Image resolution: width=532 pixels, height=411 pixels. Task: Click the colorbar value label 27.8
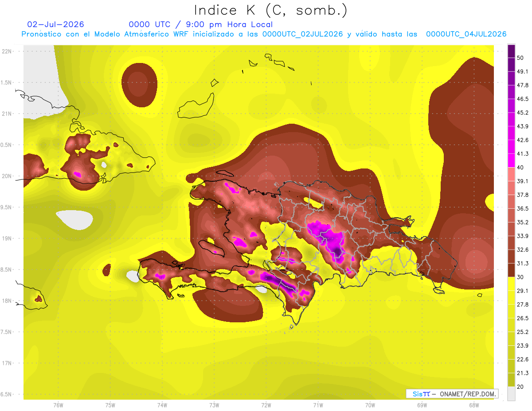point(523,305)
